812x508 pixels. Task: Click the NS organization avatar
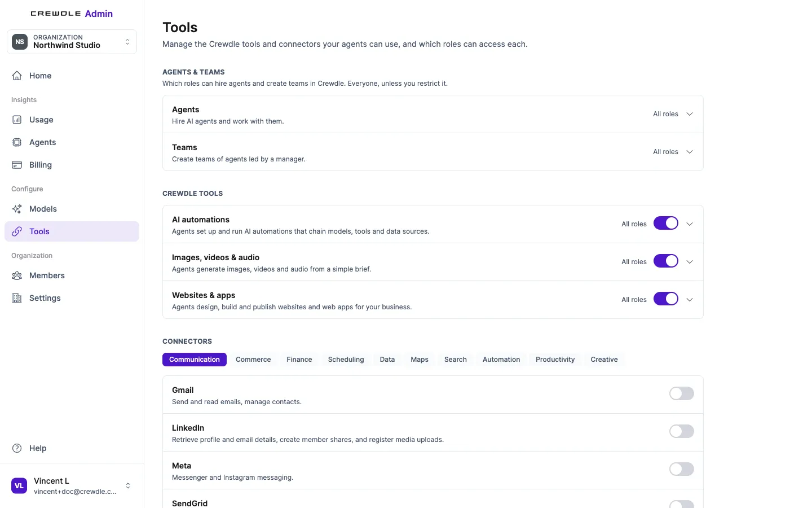(20, 42)
